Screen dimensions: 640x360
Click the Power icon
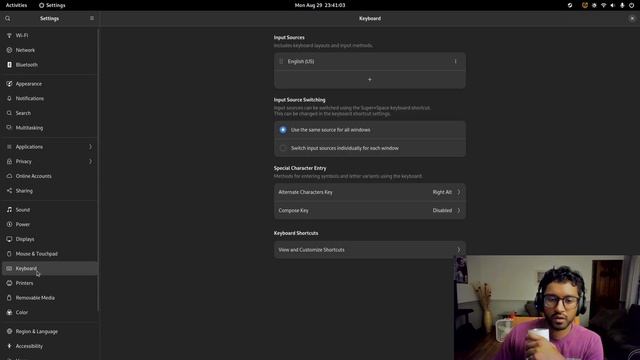(9, 224)
